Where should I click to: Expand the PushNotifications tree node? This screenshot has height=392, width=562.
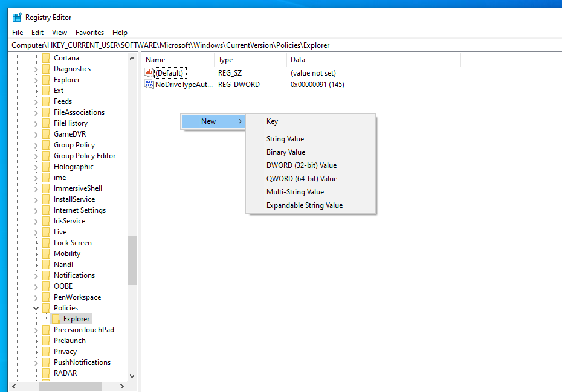[x=36, y=362]
